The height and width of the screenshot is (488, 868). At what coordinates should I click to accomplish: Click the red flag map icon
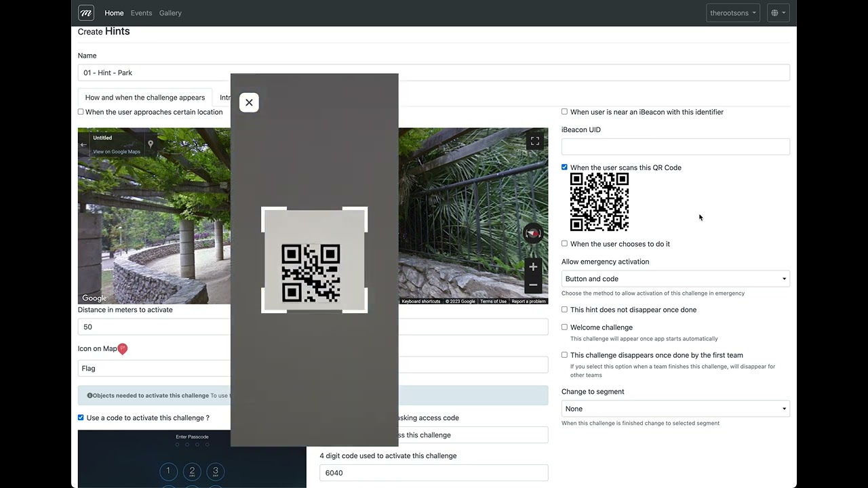122,348
